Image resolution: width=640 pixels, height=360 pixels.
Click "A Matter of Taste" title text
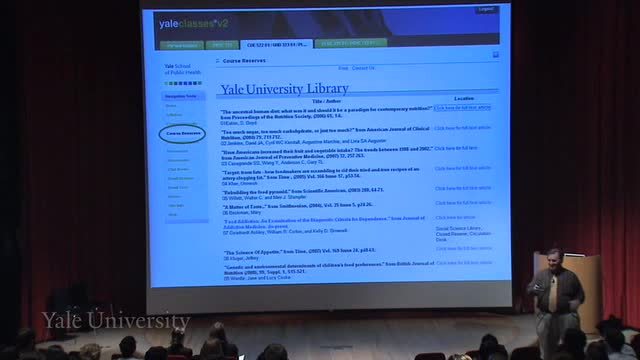pos(298,206)
